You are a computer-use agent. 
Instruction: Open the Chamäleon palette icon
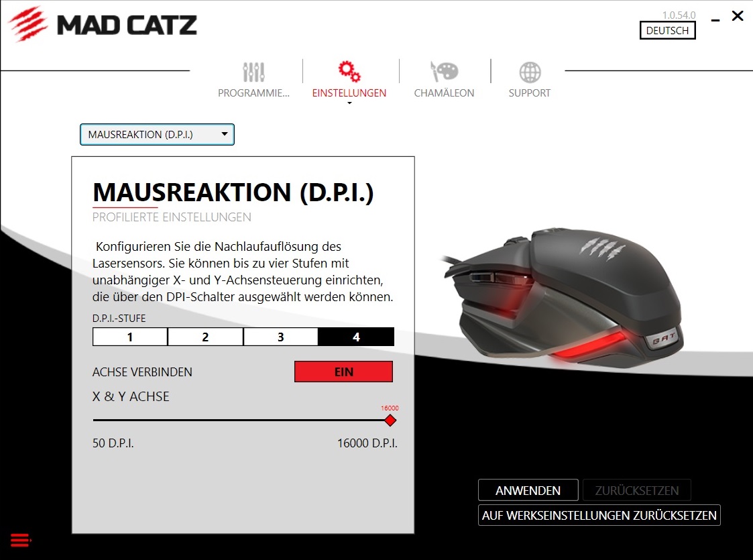pyautogui.click(x=444, y=72)
